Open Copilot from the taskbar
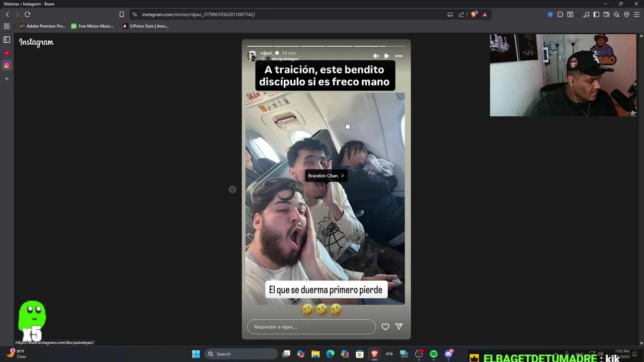This screenshot has height=362, width=644. coord(301,354)
